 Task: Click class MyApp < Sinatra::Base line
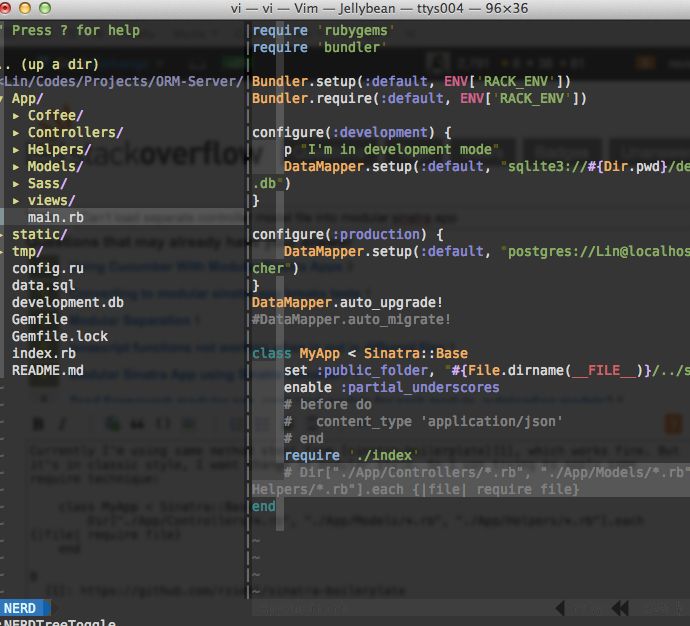click(x=360, y=353)
